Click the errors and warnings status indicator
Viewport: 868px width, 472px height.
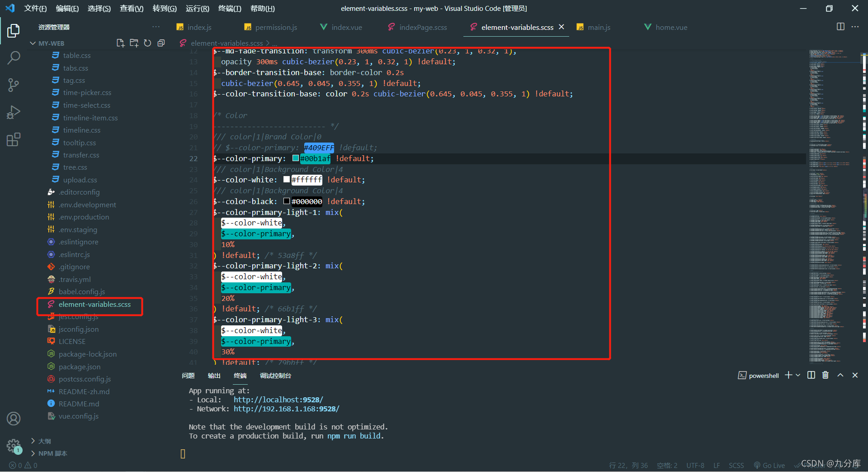(23, 465)
